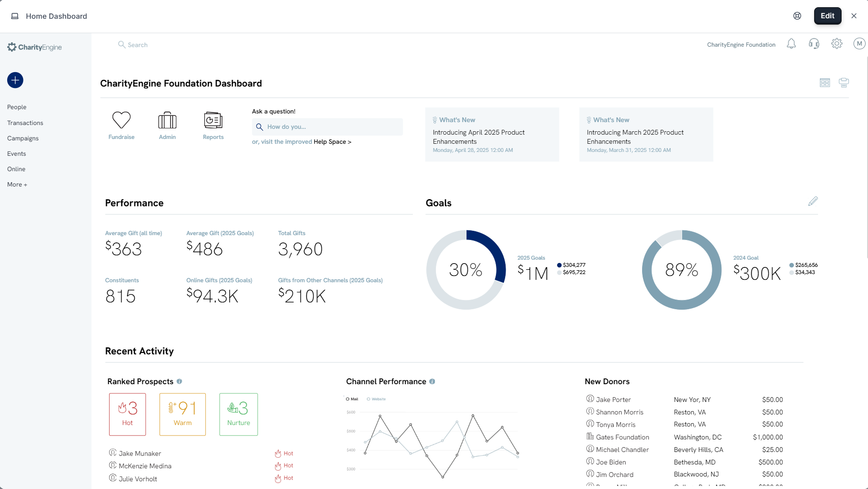Screen dimensions: 868x489
Task: Click the search magnifier icon in top bar
Action: [x=122, y=44]
